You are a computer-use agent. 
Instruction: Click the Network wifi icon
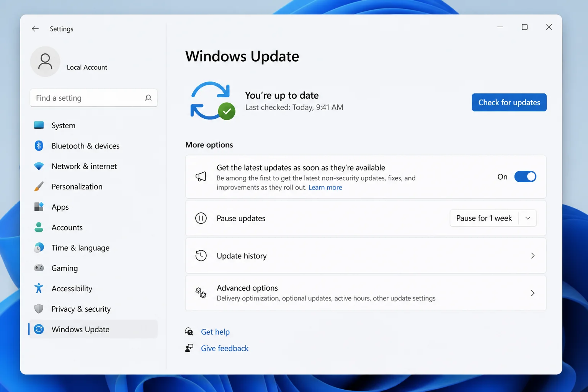click(x=39, y=166)
